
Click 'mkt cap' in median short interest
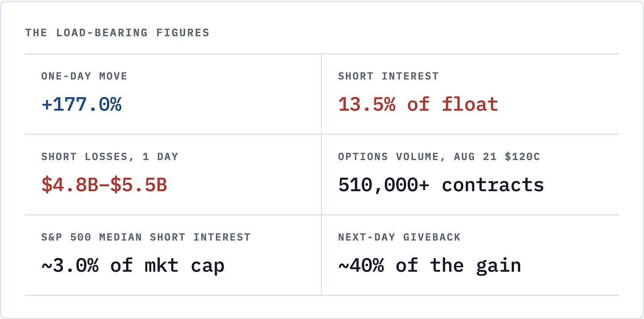tap(184, 265)
